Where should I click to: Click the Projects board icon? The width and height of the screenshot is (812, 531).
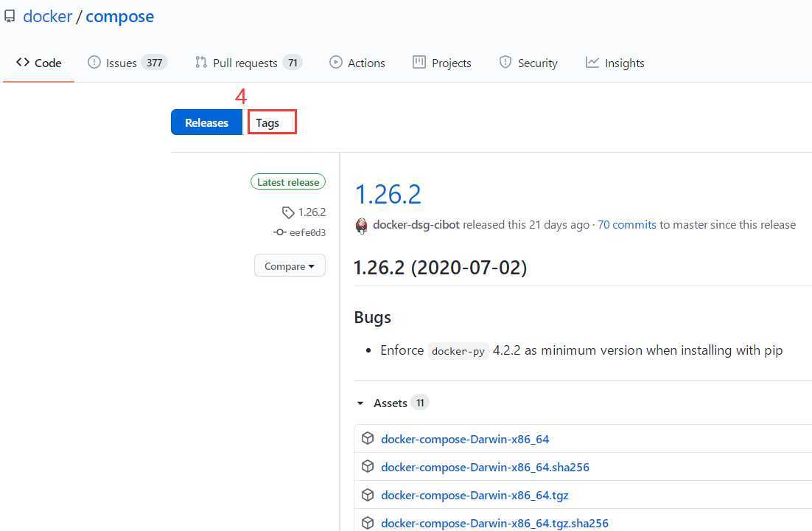[419, 63]
